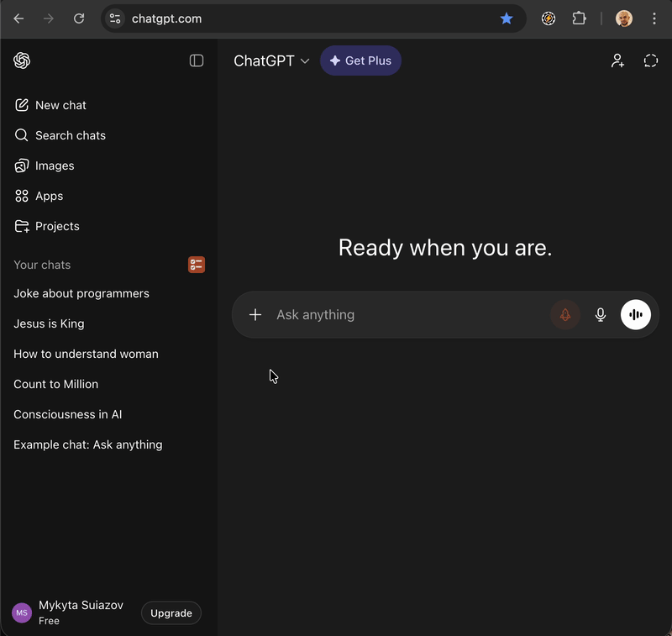Open Search chats
Image resolution: width=672 pixels, height=636 pixels.
(x=70, y=135)
